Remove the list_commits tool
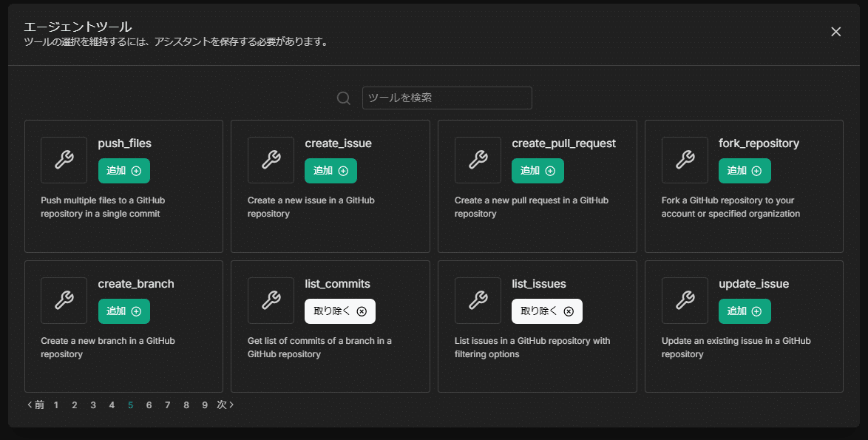The image size is (868, 440). (339, 311)
